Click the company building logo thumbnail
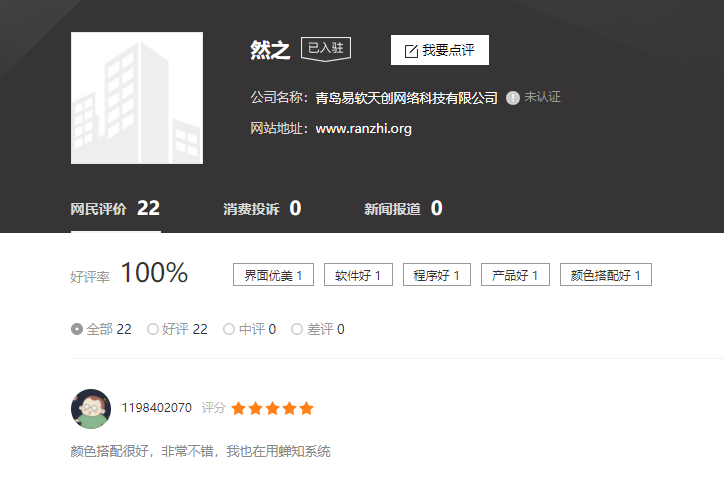Image resolution: width=724 pixels, height=499 pixels. tap(137, 98)
